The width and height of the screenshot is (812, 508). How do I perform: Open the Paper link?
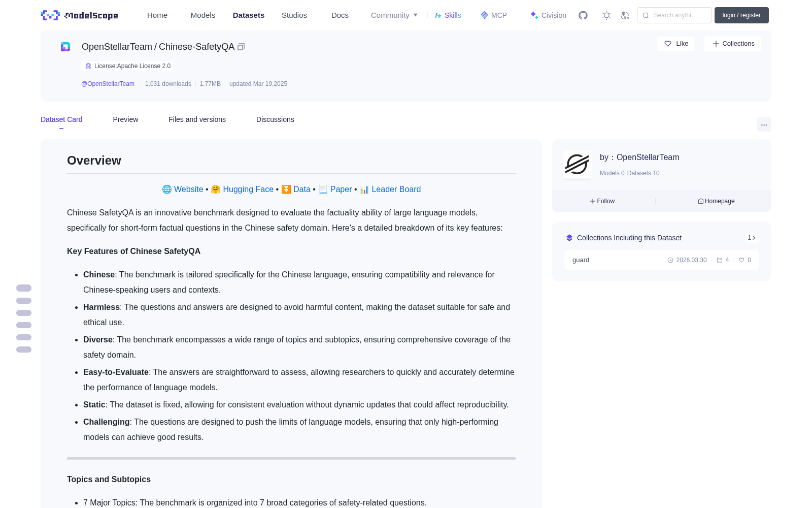click(x=341, y=189)
